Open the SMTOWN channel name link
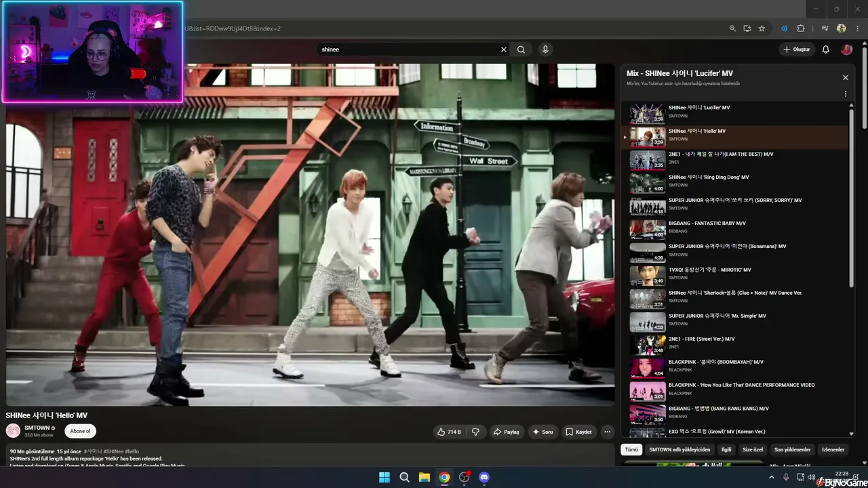 pyautogui.click(x=37, y=428)
